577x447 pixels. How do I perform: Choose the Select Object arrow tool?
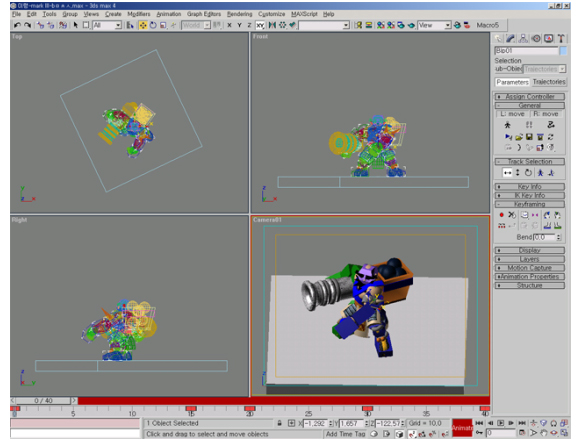[x=75, y=25]
